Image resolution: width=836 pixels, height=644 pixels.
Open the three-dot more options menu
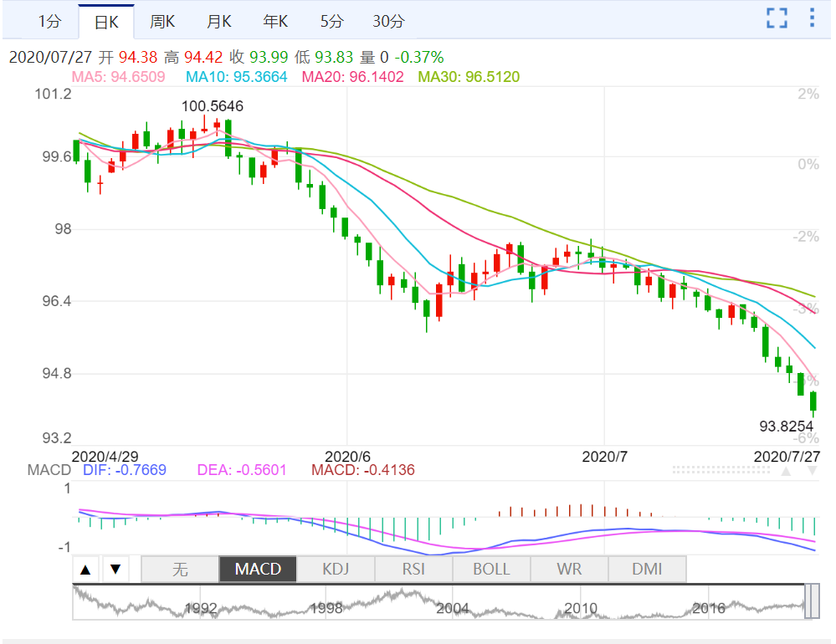click(812, 18)
